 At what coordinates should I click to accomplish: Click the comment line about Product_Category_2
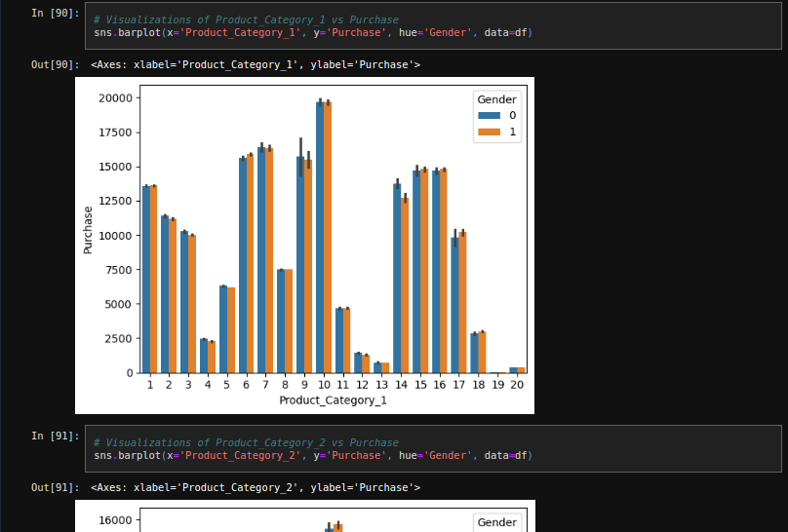(x=246, y=442)
